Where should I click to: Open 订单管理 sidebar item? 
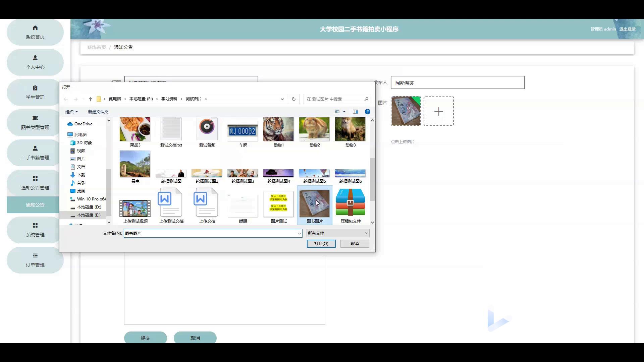35,260
